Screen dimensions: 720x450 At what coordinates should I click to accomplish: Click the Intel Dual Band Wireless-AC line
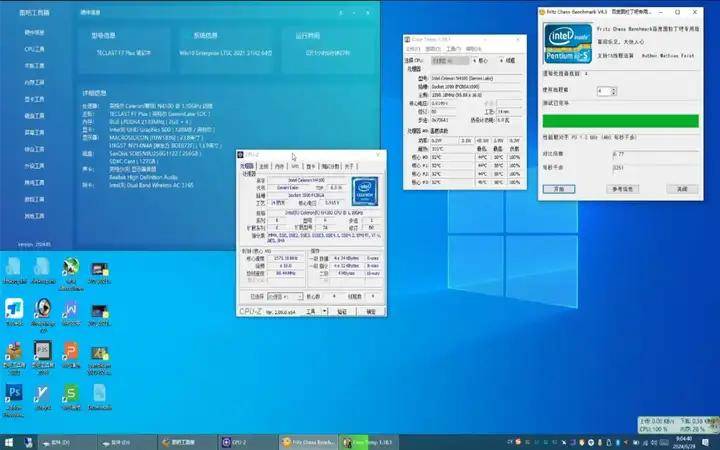151,186
